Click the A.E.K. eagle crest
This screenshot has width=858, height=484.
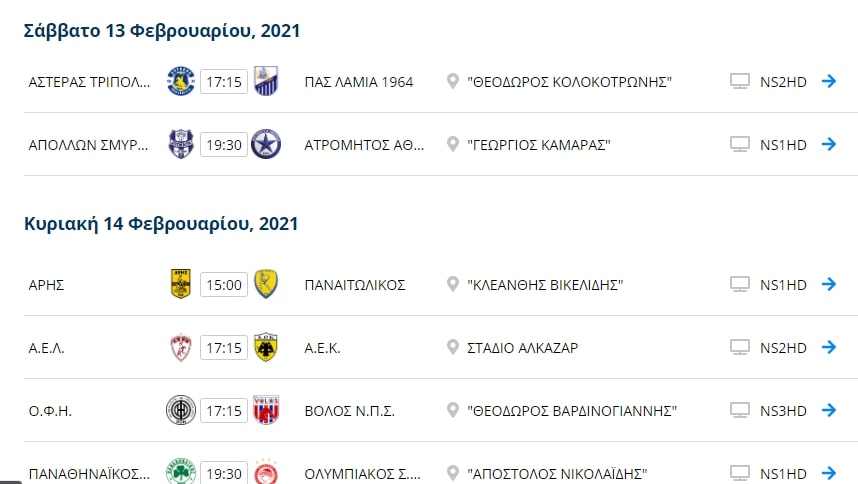click(266, 347)
